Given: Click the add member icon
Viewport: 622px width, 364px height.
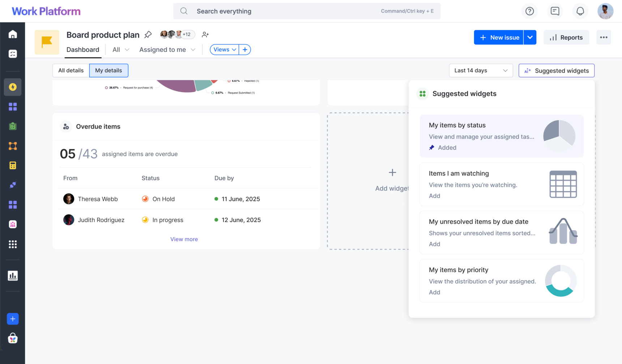Looking at the screenshot, I should [x=205, y=35].
